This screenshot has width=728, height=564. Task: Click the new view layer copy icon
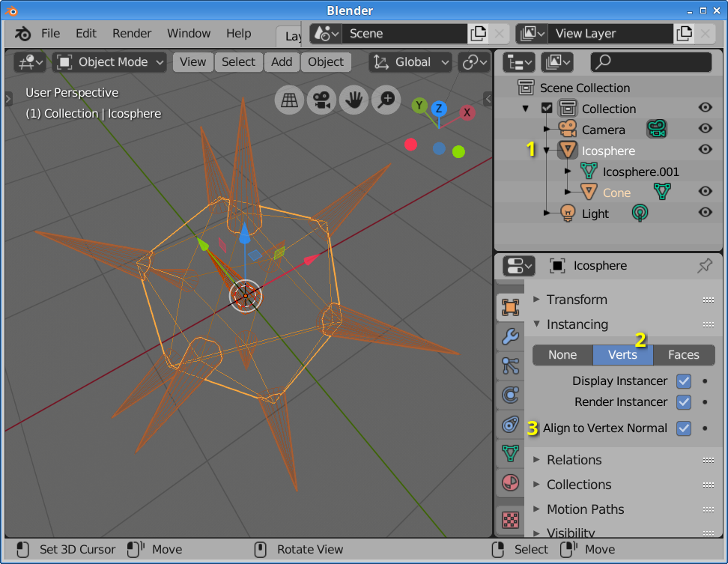click(x=685, y=34)
